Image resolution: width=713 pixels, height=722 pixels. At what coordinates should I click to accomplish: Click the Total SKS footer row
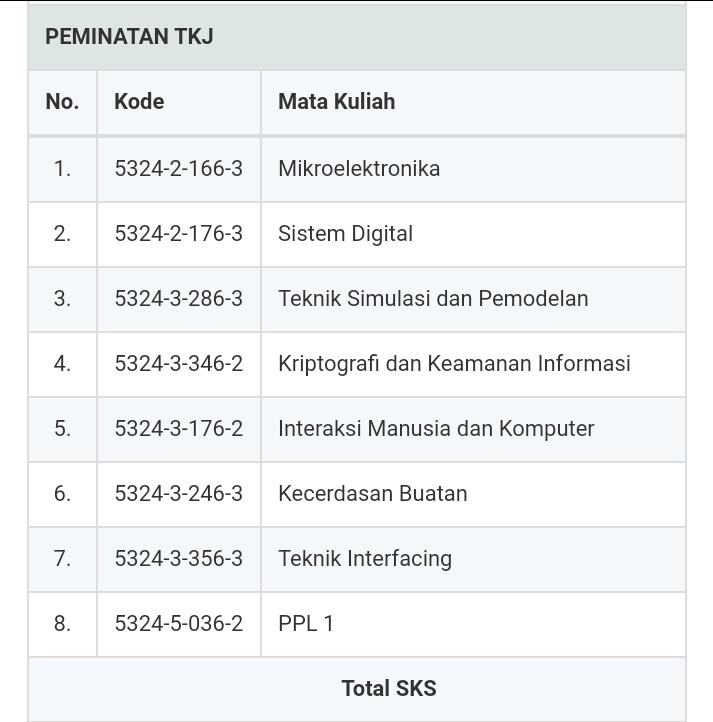[388, 688]
